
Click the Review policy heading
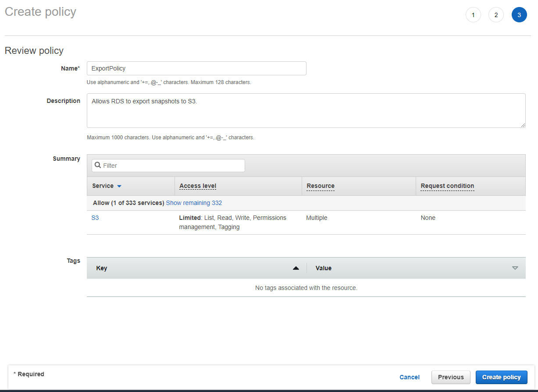point(34,51)
